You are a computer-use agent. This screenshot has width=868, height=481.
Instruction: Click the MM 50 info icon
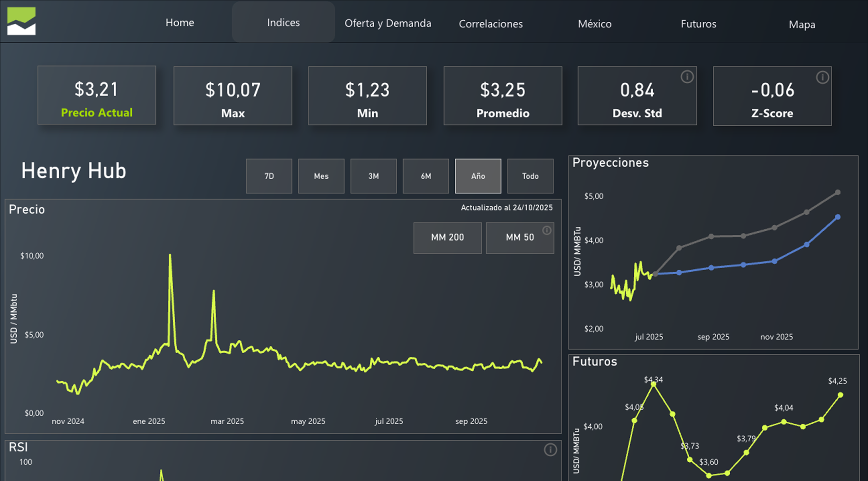coord(547,230)
